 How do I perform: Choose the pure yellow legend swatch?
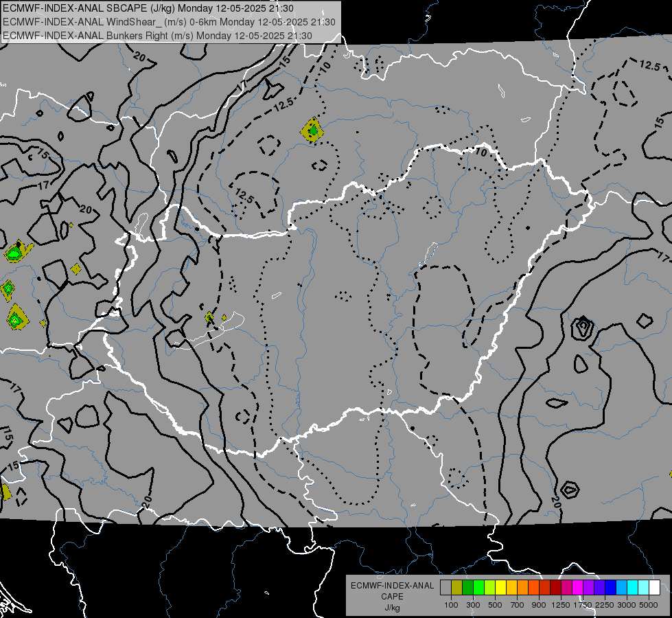pyautogui.click(x=500, y=588)
